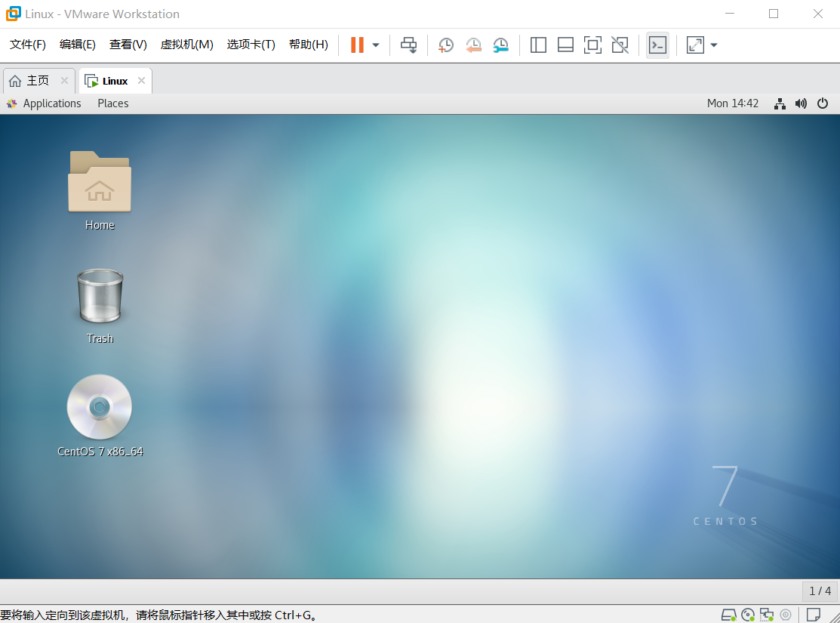Open the 文件(F) menu
The width and height of the screenshot is (840, 623).
[28, 45]
